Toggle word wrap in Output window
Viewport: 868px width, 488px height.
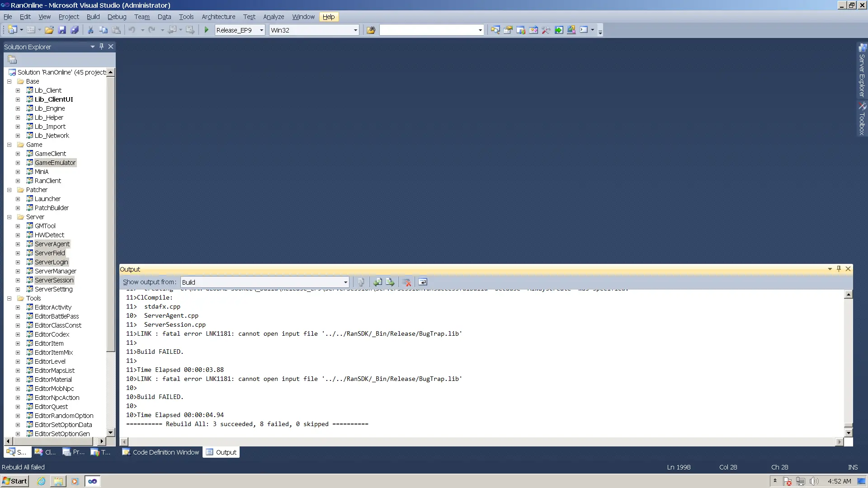(423, 282)
